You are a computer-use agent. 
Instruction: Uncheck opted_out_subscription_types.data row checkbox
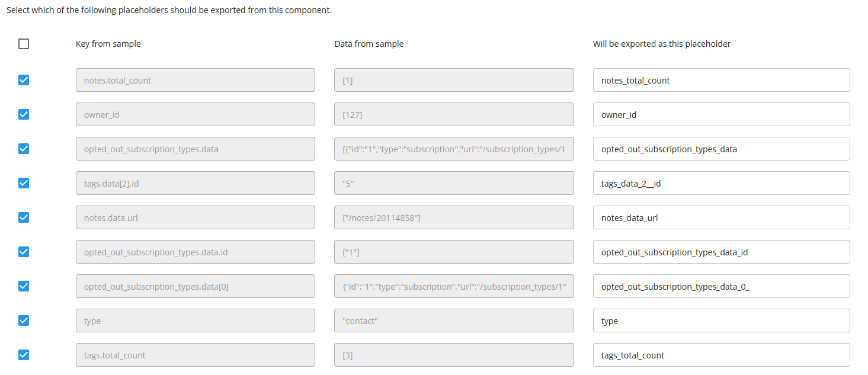pyautogui.click(x=23, y=148)
